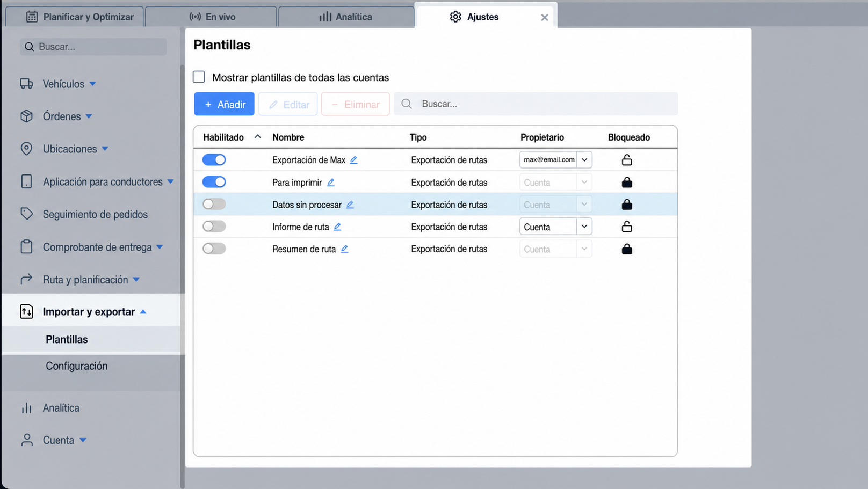Expand the Cuenta arrow in sidebar
The image size is (868, 489).
[x=83, y=440]
